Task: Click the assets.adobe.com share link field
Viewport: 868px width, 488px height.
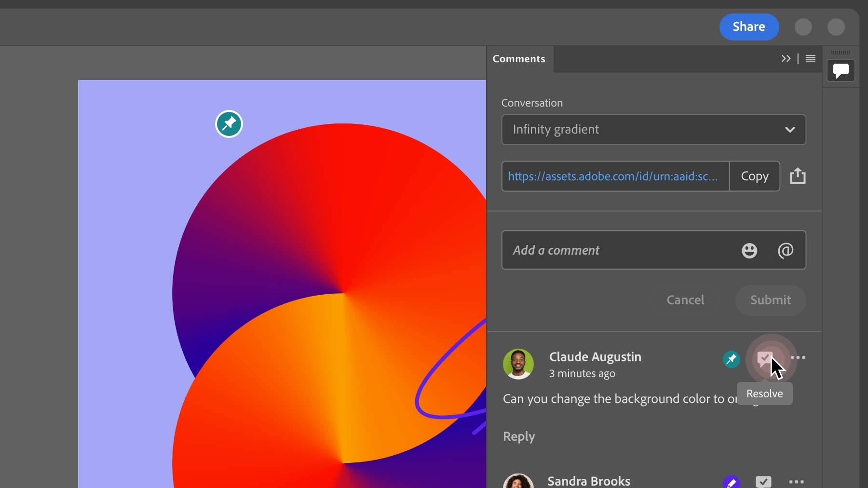Action: [615, 176]
